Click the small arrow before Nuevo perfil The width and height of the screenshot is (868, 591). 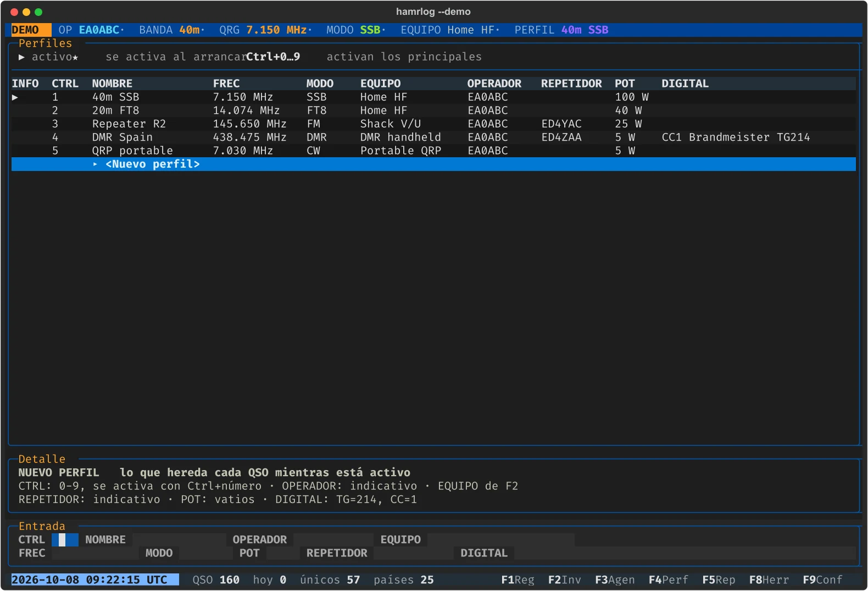(96, 164)
